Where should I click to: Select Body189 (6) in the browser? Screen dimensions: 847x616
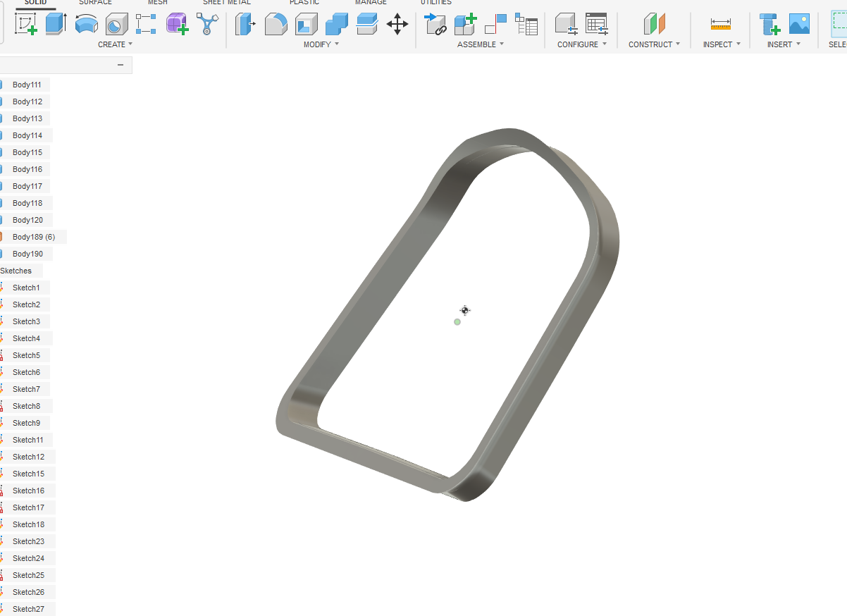(x=34, y=237)
